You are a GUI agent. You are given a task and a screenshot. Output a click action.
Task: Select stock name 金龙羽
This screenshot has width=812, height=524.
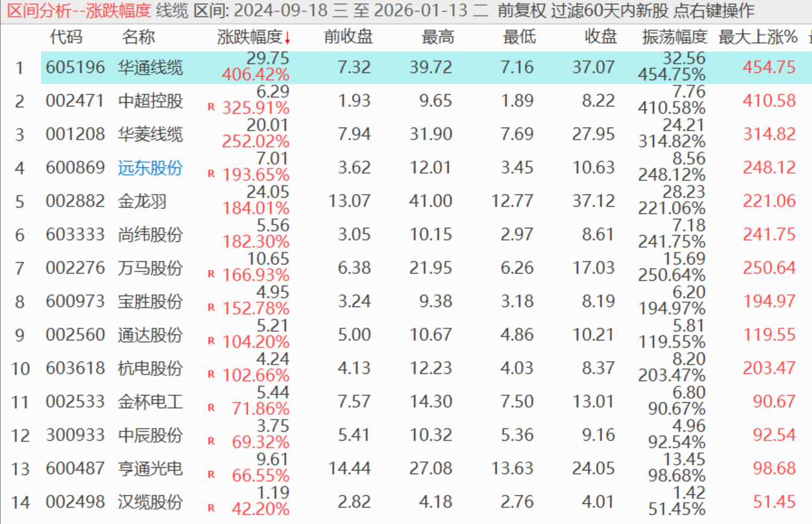click(x=142, y=201)
